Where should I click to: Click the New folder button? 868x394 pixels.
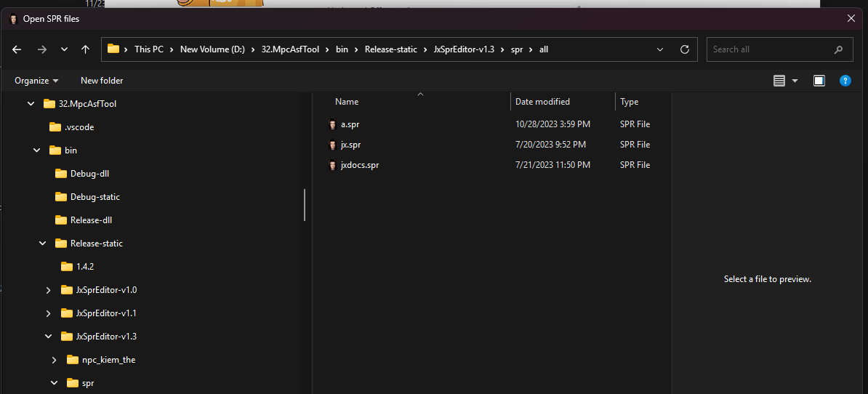pos(102,81)
